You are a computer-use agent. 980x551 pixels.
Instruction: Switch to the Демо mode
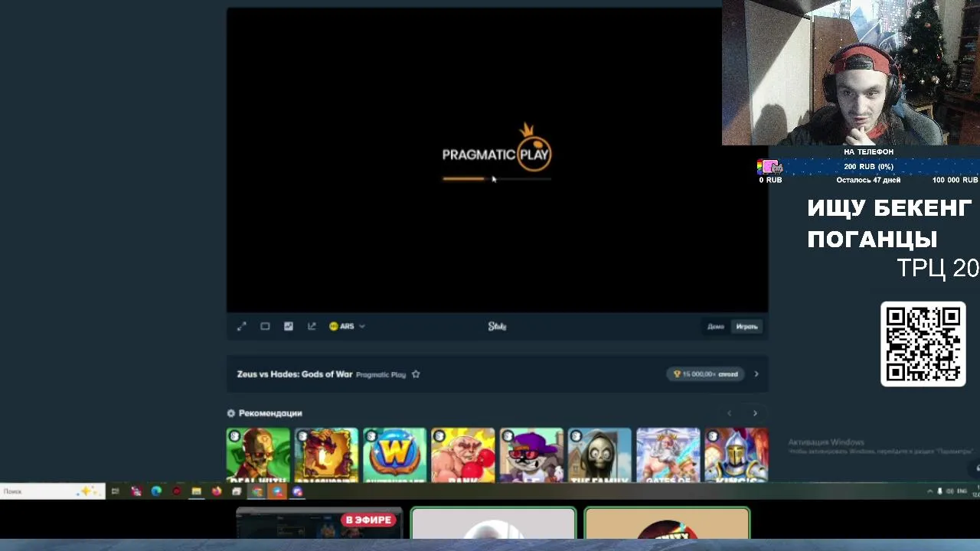click(716, 327)
